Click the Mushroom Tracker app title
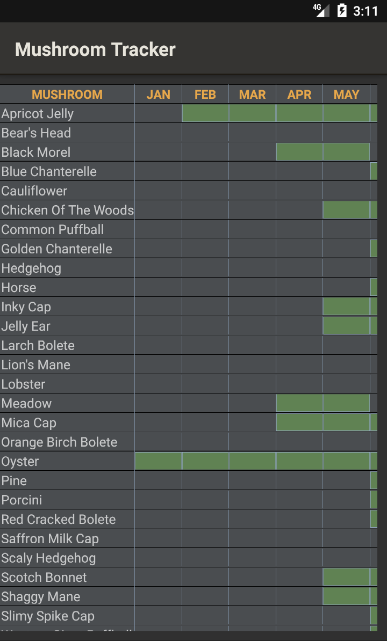 pyautogui.click(x=95, y=49)
